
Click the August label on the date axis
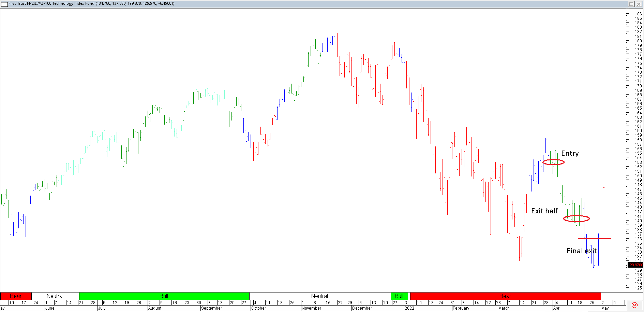click(155, 308)
